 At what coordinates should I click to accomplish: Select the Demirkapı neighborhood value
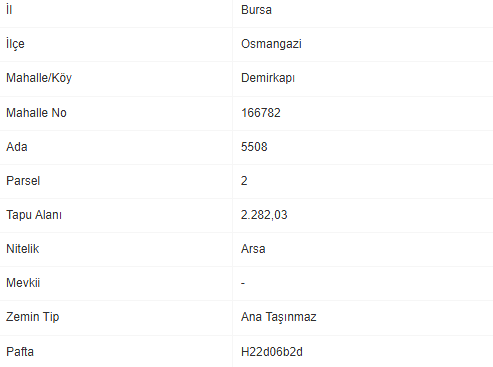click(268, 78)
